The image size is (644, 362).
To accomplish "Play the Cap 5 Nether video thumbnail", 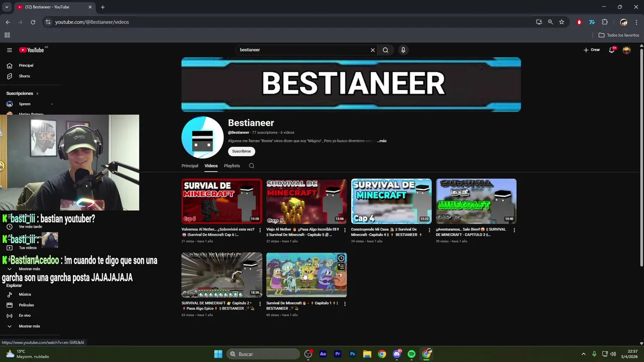I will [306, 201].
